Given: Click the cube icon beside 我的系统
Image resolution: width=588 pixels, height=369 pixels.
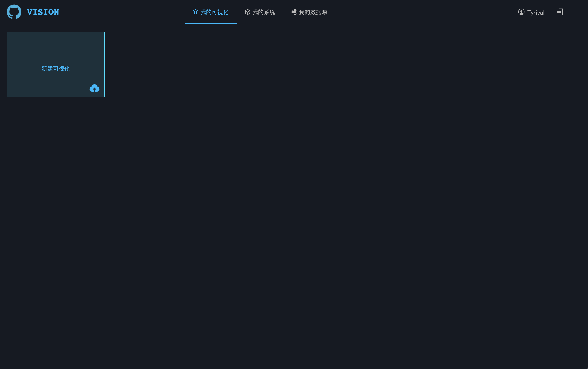Looking at the screenshot, I should click(x=247, y=12).
